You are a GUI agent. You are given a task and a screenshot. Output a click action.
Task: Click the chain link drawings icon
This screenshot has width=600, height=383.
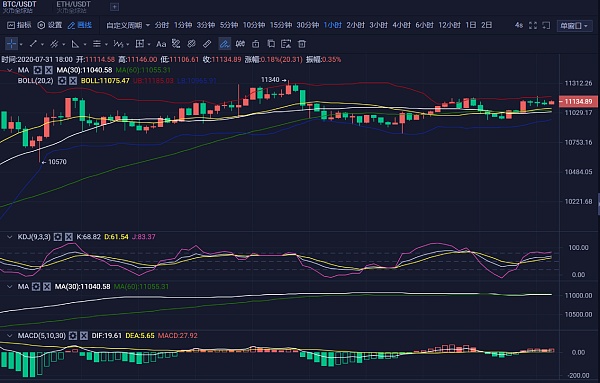(x=191, y=44)
